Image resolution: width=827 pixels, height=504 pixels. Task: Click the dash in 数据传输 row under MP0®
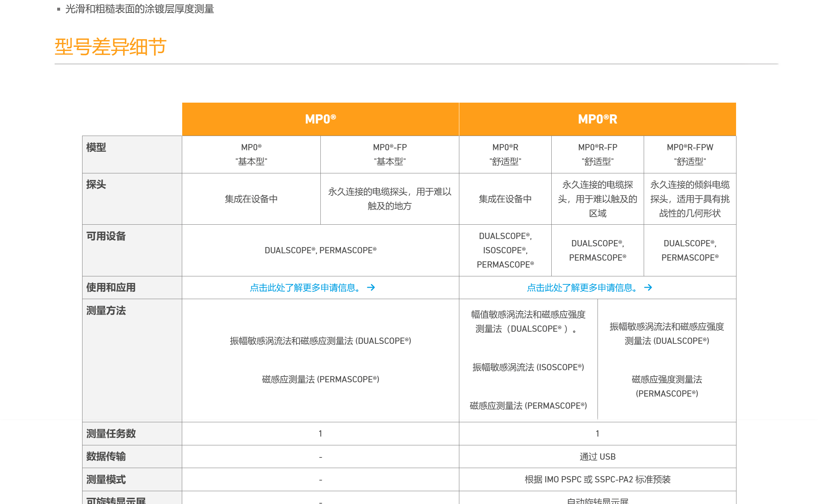click(x=320, y=457)
